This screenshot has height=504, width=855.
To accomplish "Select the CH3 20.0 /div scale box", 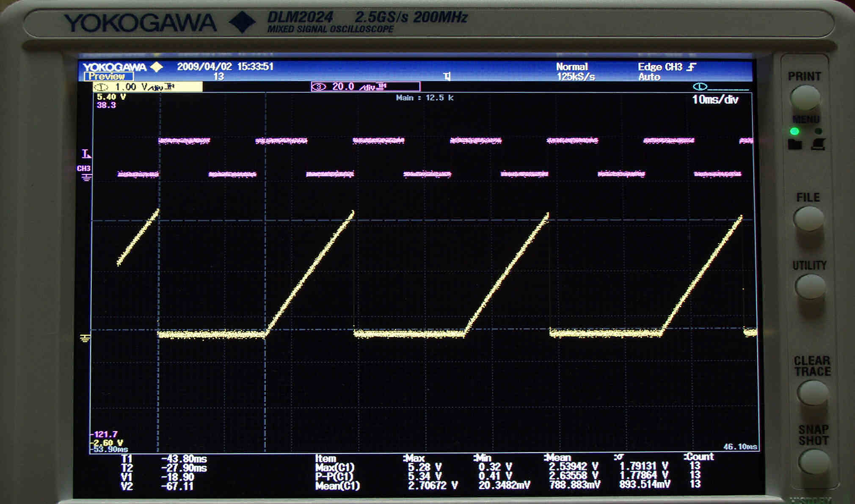I will pyautogui.click(x=365, y=87).
